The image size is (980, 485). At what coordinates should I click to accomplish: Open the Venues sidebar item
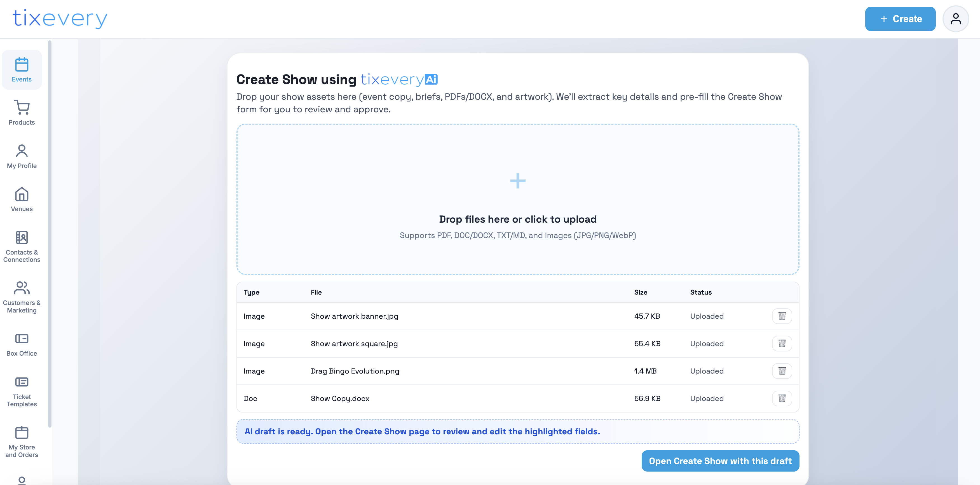pos(22,199)
